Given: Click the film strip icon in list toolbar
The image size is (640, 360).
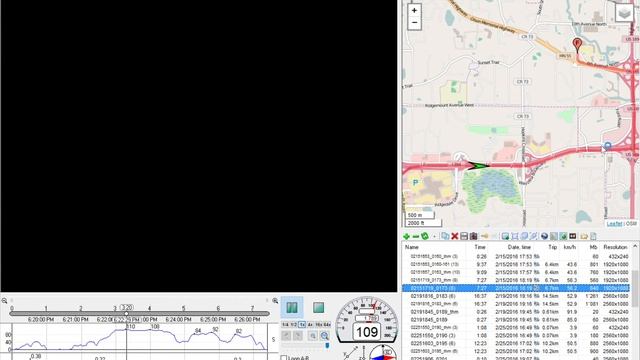Looking at the screenshot, I should click(x=573, y=236).
